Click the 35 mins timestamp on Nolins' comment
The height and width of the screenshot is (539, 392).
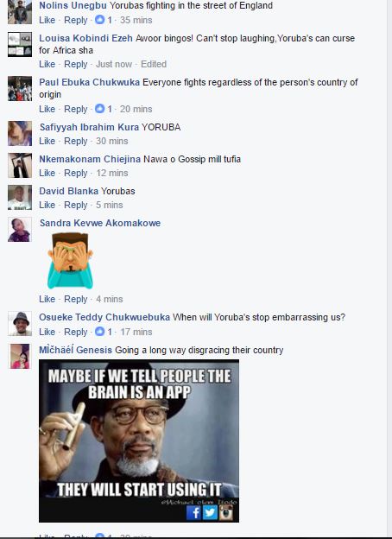(136, 20)
